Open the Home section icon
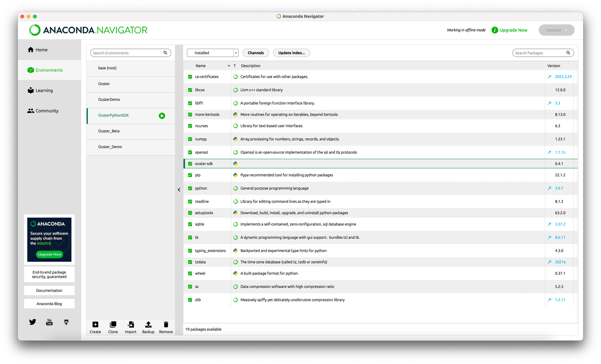This screenshot has height=364, width=601. click(x=31, y=50)
